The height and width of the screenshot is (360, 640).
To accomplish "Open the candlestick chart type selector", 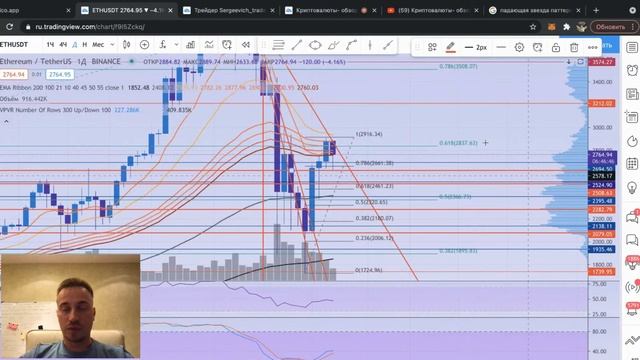I will 127,44.
